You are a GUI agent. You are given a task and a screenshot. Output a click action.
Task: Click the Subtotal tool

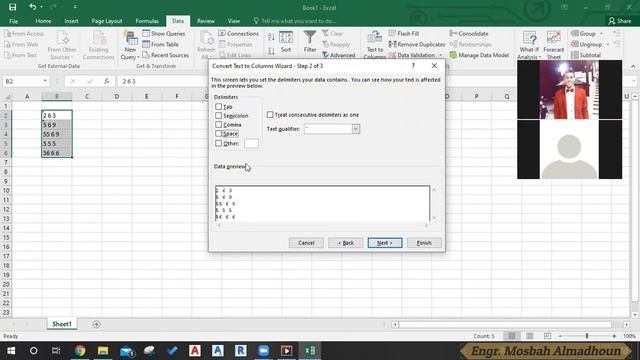click(586, 55)
